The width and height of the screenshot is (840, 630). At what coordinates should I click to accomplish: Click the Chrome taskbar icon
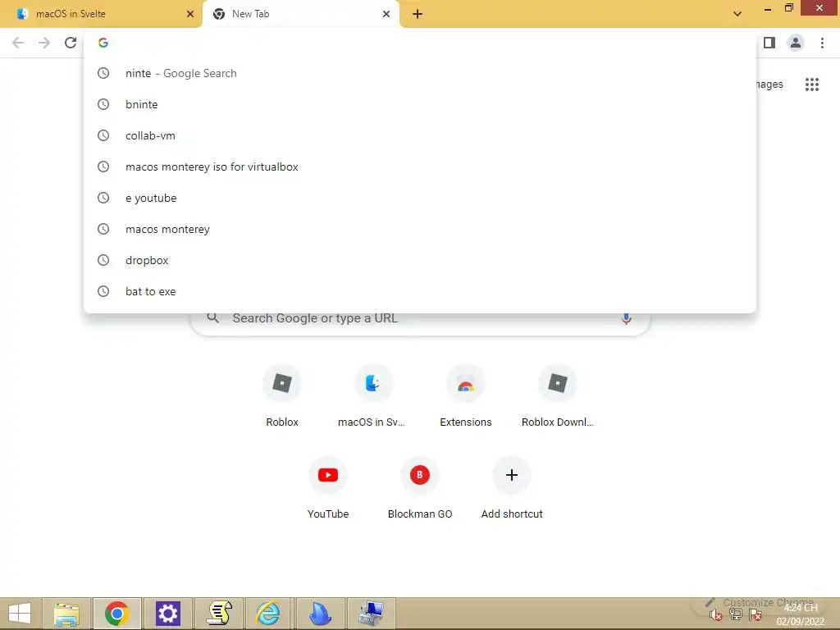coord(117,614)
